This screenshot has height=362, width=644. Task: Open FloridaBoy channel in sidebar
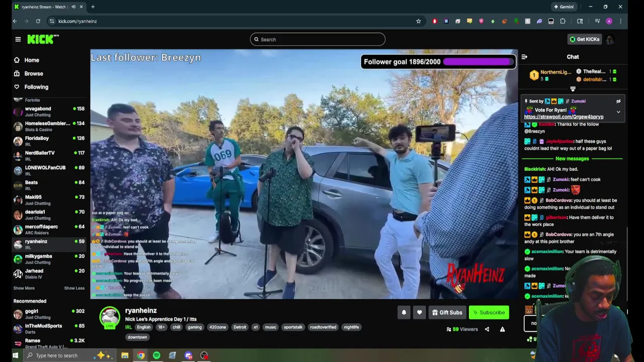pyautogui.click(x=49, y=141)
